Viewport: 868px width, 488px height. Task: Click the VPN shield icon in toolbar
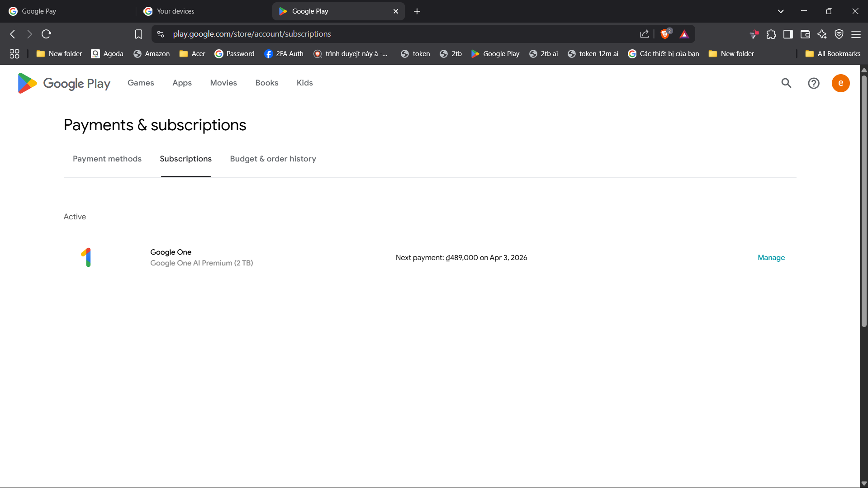point(839,34)
